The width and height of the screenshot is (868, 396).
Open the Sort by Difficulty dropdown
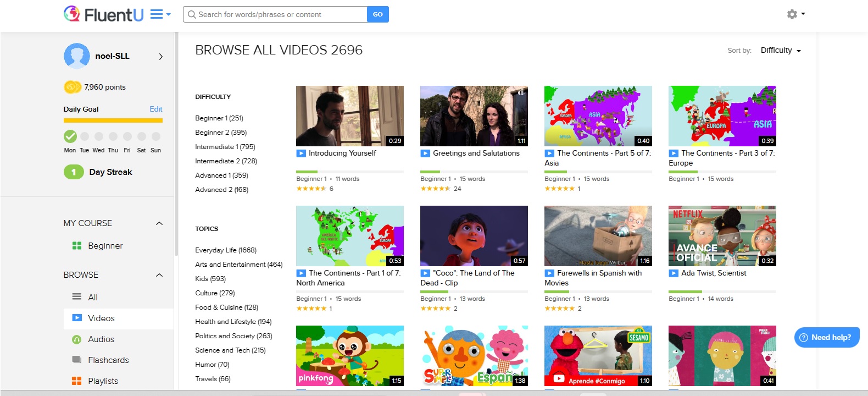coord(780,51)
